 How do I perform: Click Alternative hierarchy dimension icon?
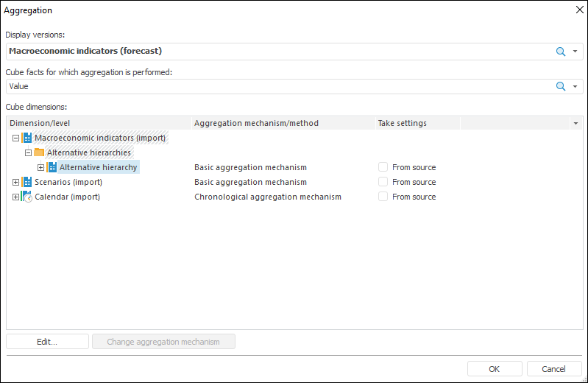pyautogui.click(x=52, y=167)
